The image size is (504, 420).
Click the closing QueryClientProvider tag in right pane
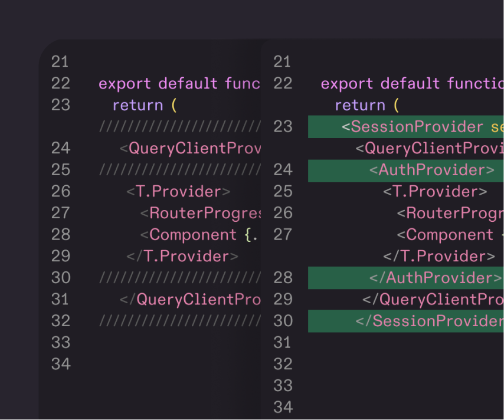[x=433, y=299]
